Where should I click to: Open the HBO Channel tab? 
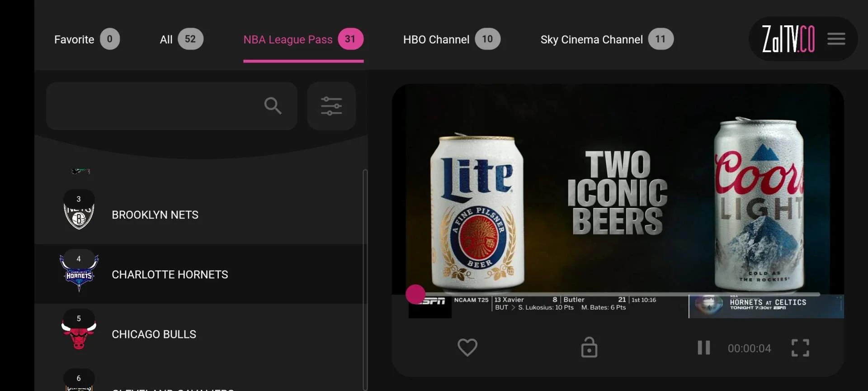tap(452, 39)
